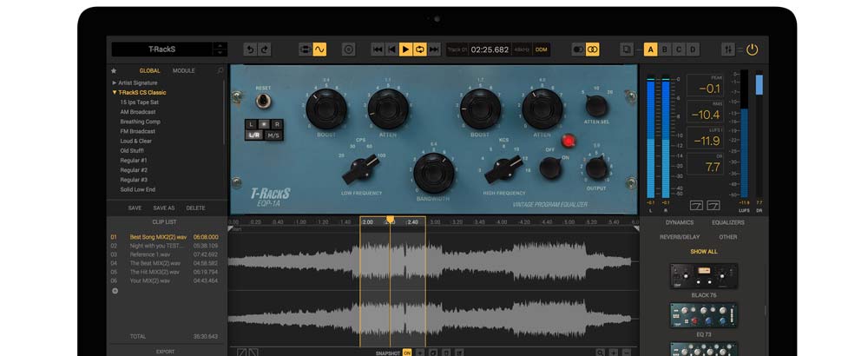The height and width of the screenshot is (356, 868).
Task: Select snapshot B
Action: pyautogui.click(x=665, y=49)
